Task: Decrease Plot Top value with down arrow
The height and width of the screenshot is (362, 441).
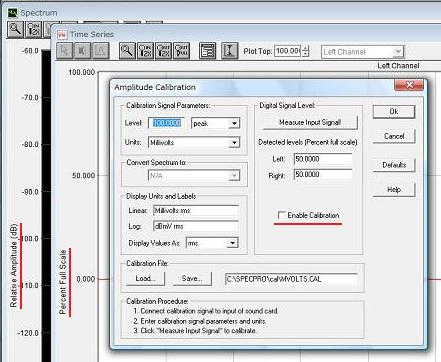Action: point(305,54)
